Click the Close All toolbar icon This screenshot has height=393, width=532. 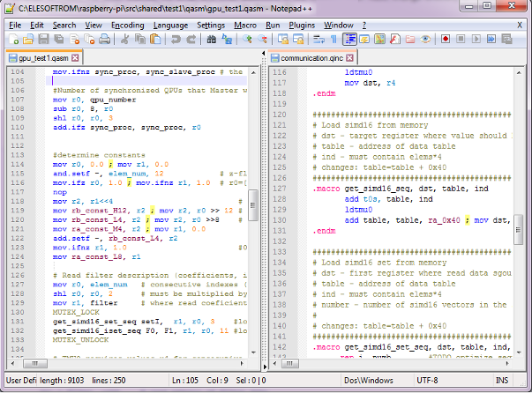tap(89, 40)
